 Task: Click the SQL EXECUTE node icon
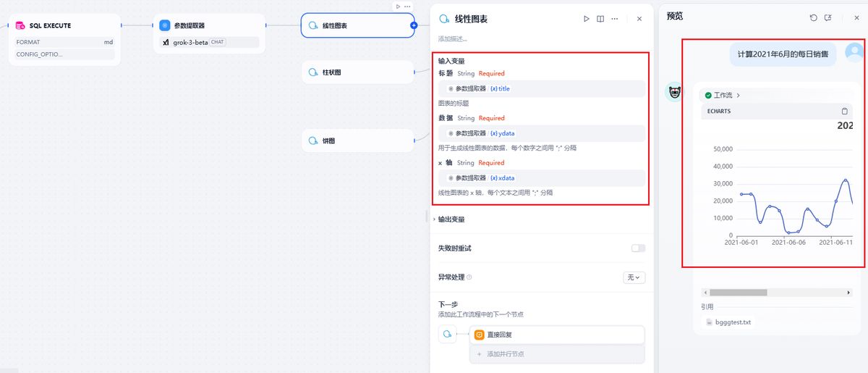coord(20,25)
